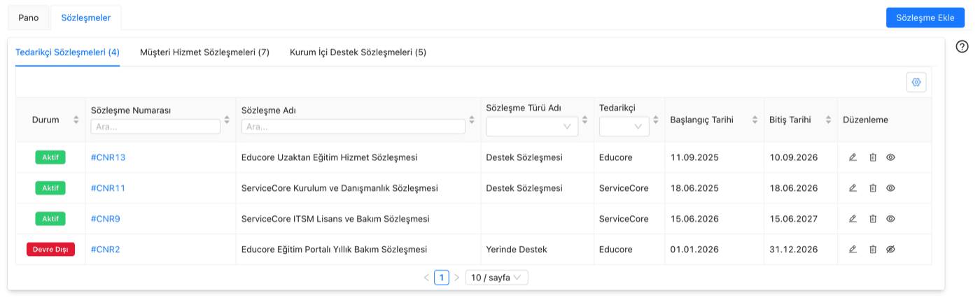Sort by Sözleşme Adı column arrows
The image size is (980, 307).
[472, 120]
